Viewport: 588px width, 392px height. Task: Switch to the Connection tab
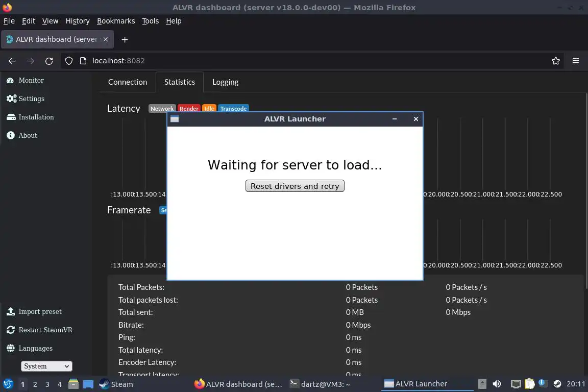click(x=128, y=82)
